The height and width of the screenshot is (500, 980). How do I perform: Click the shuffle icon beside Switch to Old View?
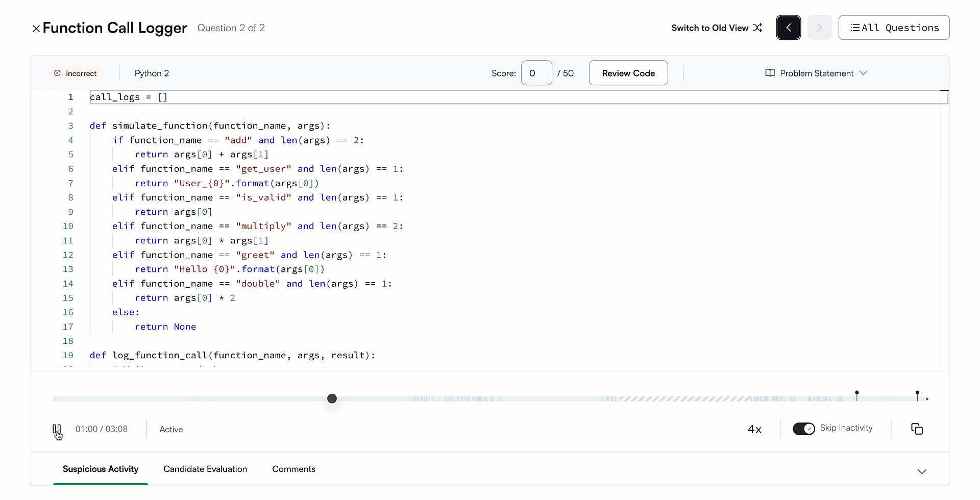coord(757,28)
